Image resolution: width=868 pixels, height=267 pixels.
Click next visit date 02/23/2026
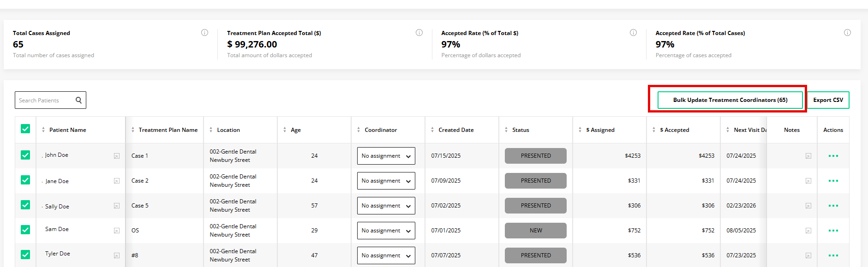point(741,206)
